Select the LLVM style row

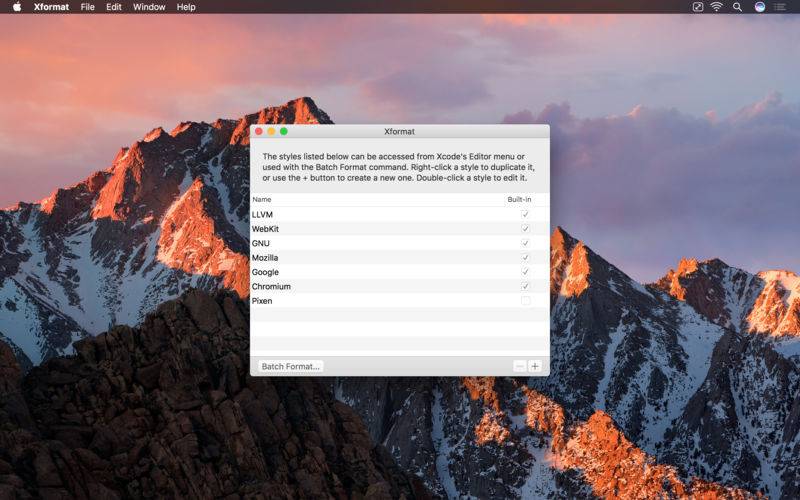(x=399, y=214)
